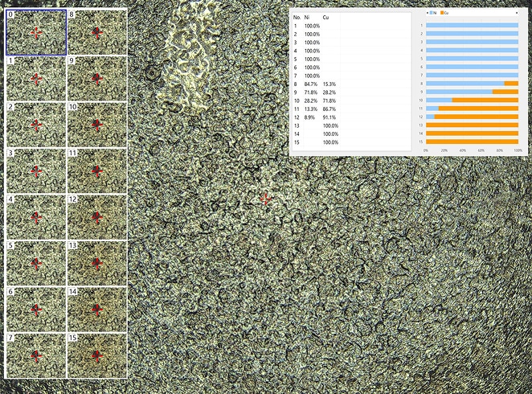The image size is (532, 394).
Task: Select table row 13 with 100.0% Cu
Action: point(313,125)
